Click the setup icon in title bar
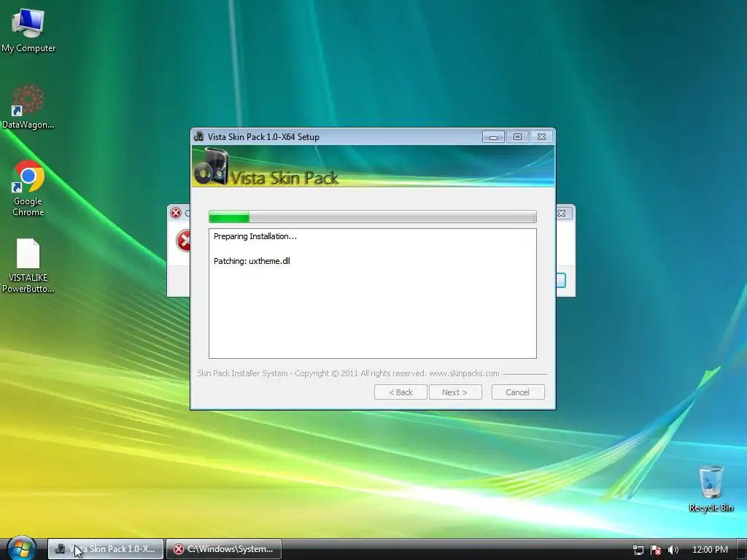Viewport: 747px width, 560px height. pyautogui.click(x=198, y=136)
